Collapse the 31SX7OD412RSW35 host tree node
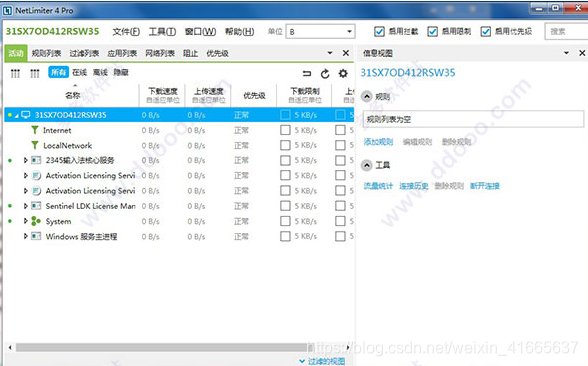Screen dimensions: 588x366 (16, 116)
